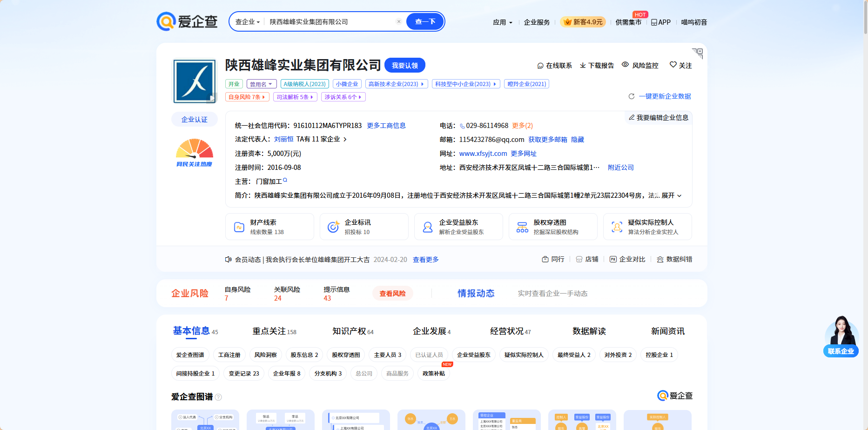868x430 pixels.
Task: Hide the email via 隐藏 toggle
Action: [x=577, y=140]
